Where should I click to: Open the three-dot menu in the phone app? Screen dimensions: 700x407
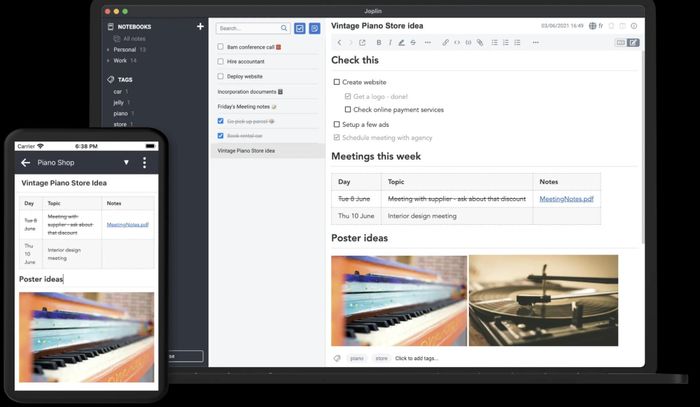144,162
